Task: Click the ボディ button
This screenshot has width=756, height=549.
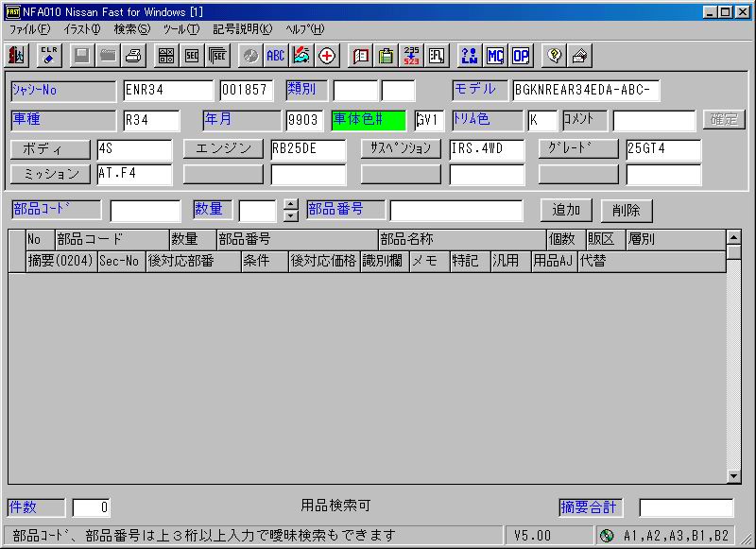Action: pyautogui.click(x=50, y=149)
